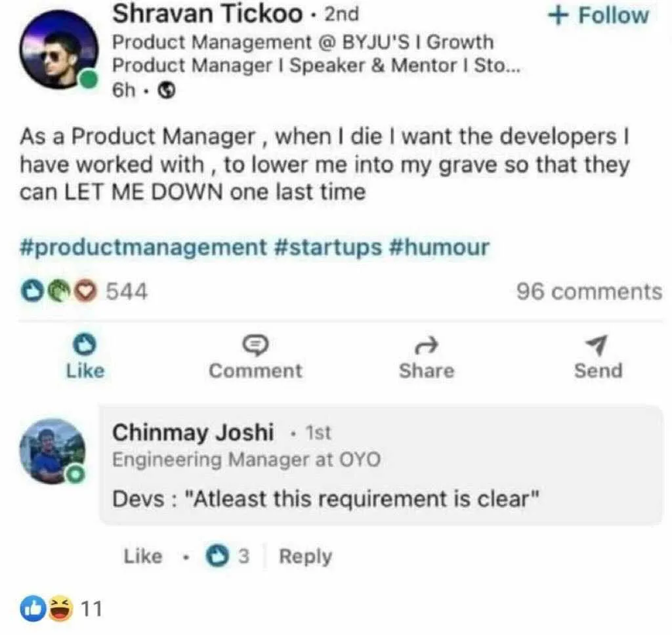Click Chinmay Joshi's profile picture
Screen dimensions: 672x635
52,451
